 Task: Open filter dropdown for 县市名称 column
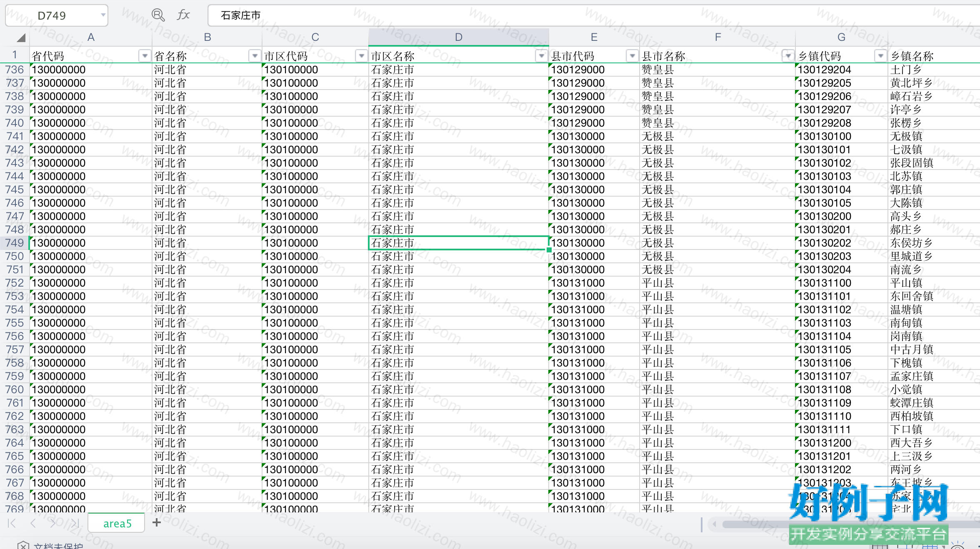(x=788, y=55)
